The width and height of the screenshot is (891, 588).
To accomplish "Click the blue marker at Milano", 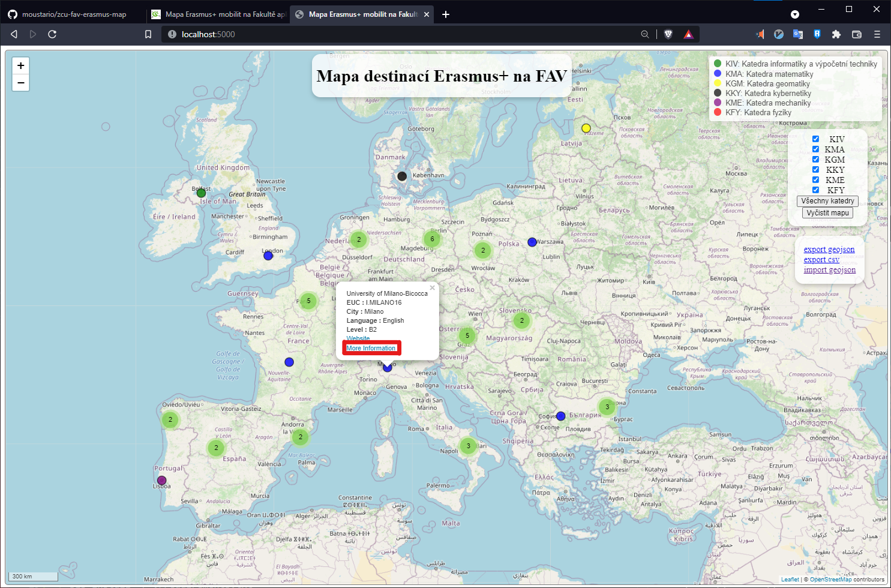I will [x=388, y=367].
